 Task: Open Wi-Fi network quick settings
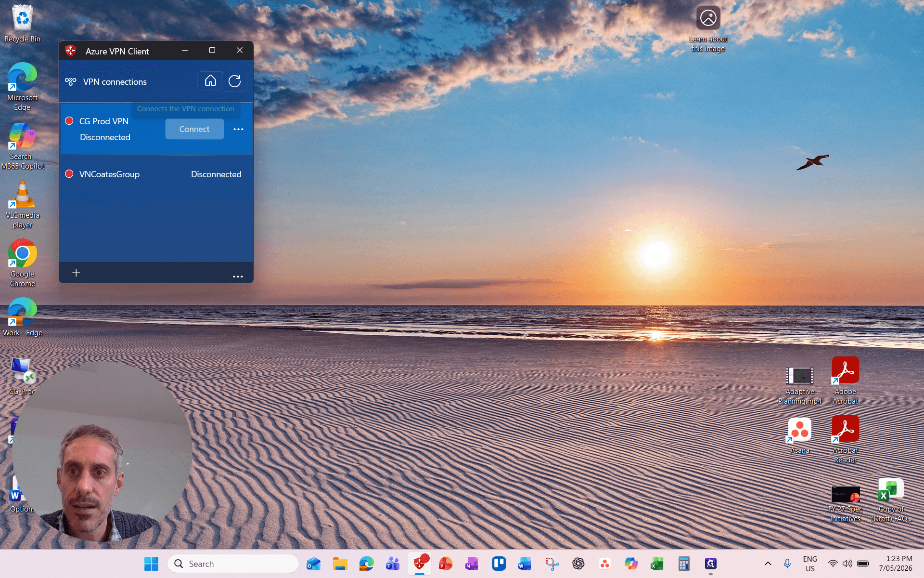[833, 564]
